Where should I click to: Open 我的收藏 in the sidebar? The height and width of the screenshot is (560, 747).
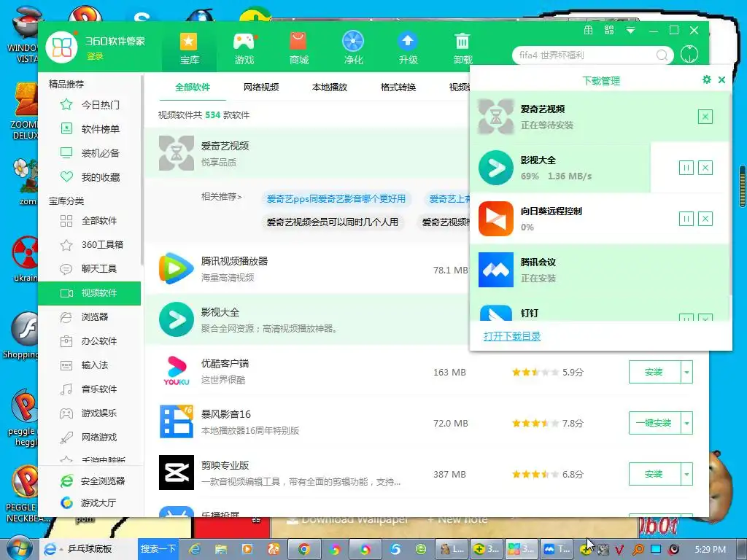(90, 177)
